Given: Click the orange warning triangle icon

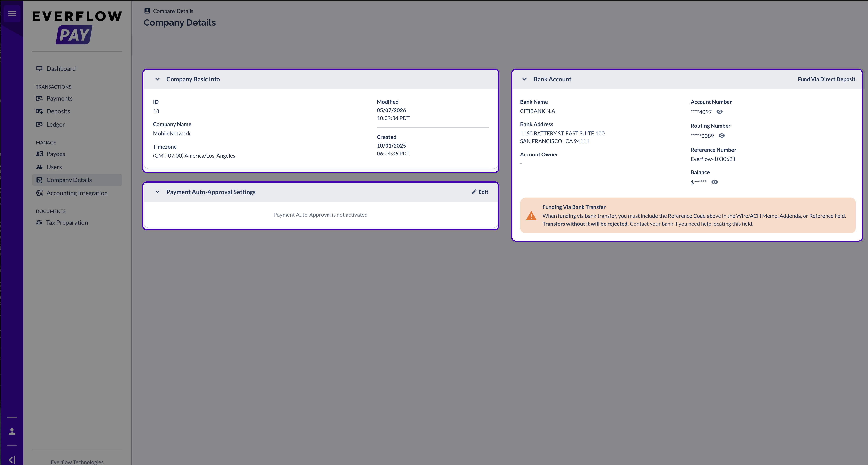Looking at the screenshot, I should (531, 216).
